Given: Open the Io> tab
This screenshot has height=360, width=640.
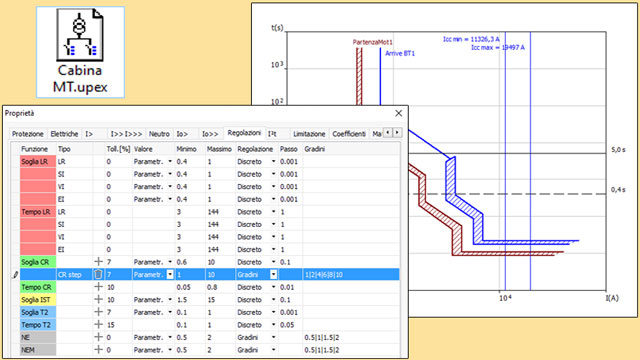Looking at the screenshot, I should pos(182,134).
